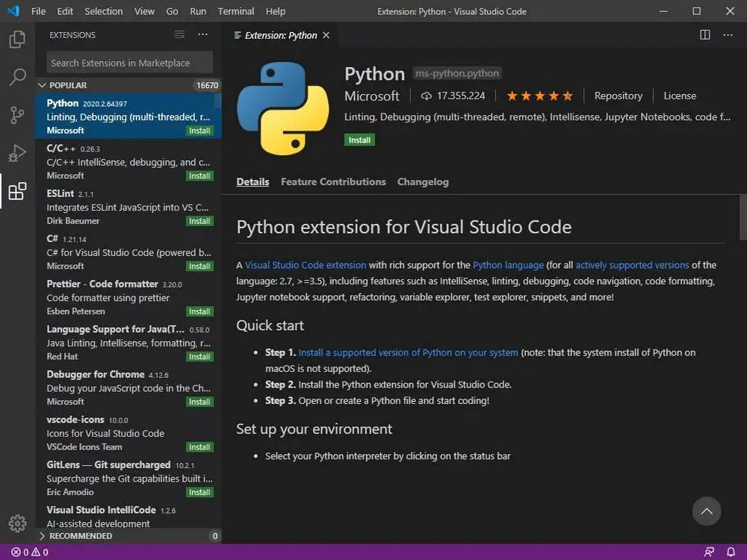Click the Repository link

(618, 96)
